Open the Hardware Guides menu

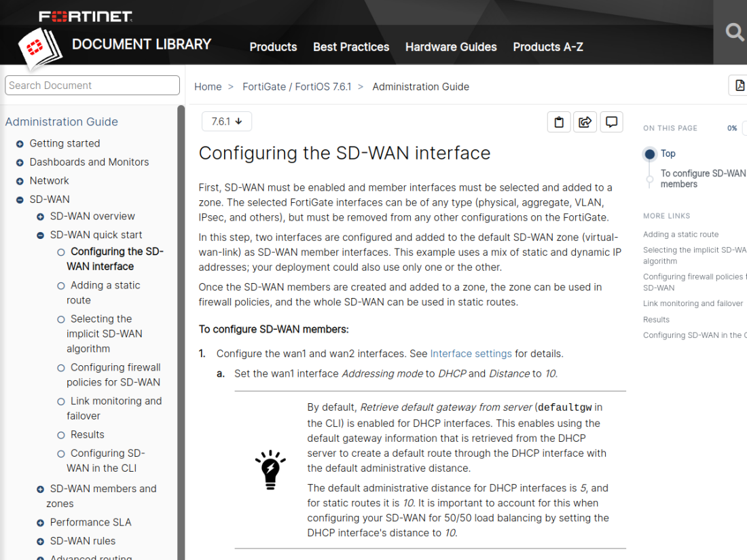point(451,47)
